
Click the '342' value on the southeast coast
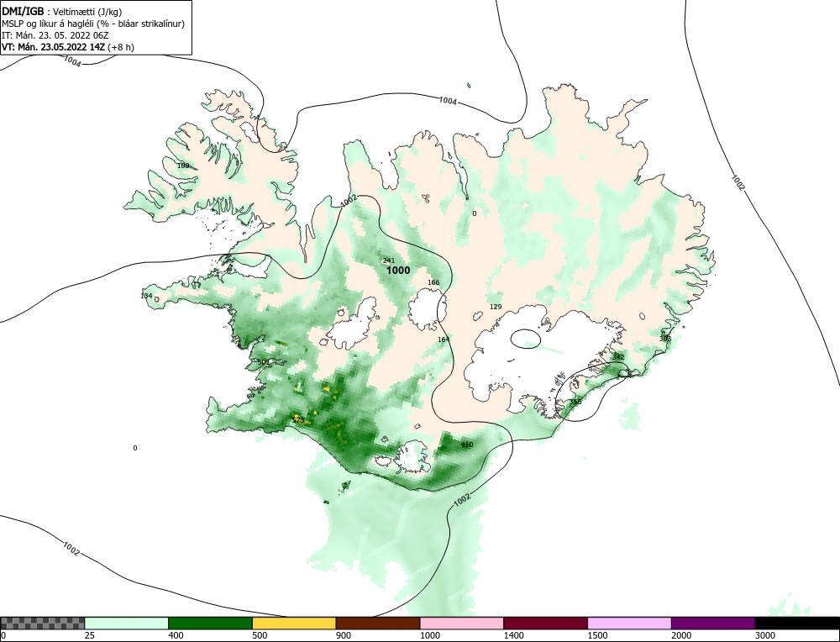(x=618, y=357)
